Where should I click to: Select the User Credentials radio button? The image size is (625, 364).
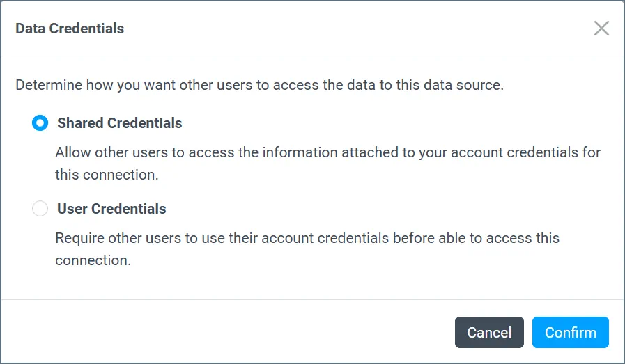click(40, 209)
